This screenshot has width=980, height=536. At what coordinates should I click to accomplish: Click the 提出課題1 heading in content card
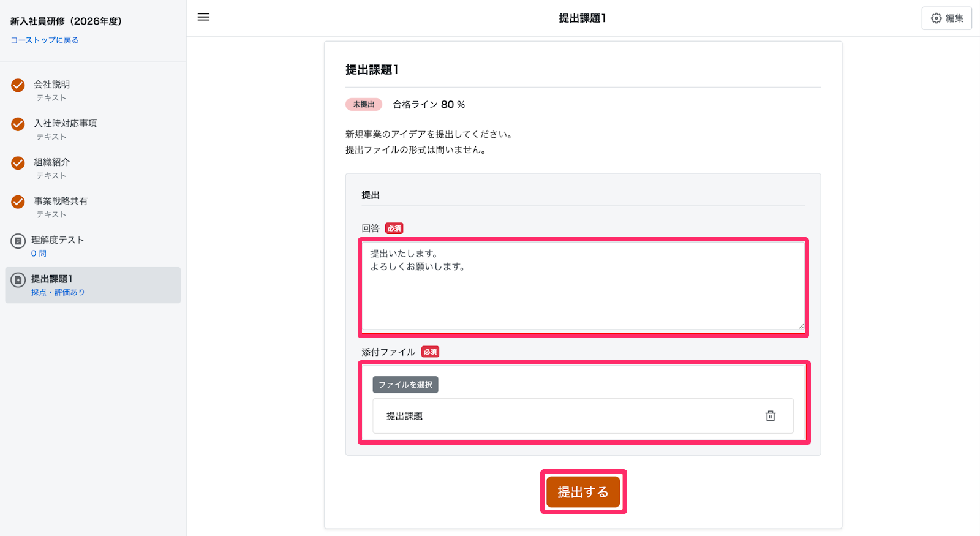[x=372, y=70]
